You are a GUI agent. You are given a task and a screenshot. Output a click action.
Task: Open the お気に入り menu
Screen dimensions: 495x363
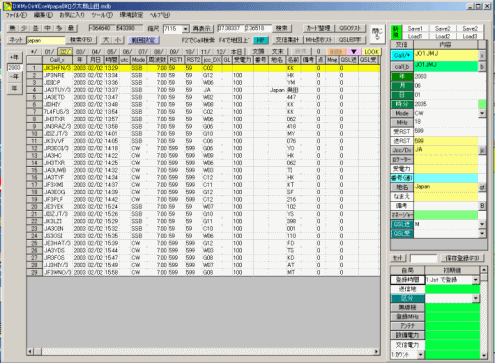click(x=72, y=15)
